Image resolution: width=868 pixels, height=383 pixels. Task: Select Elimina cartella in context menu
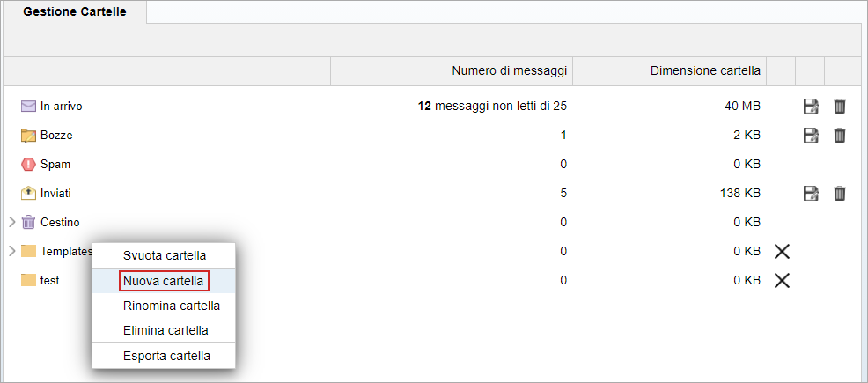point(166,330)
